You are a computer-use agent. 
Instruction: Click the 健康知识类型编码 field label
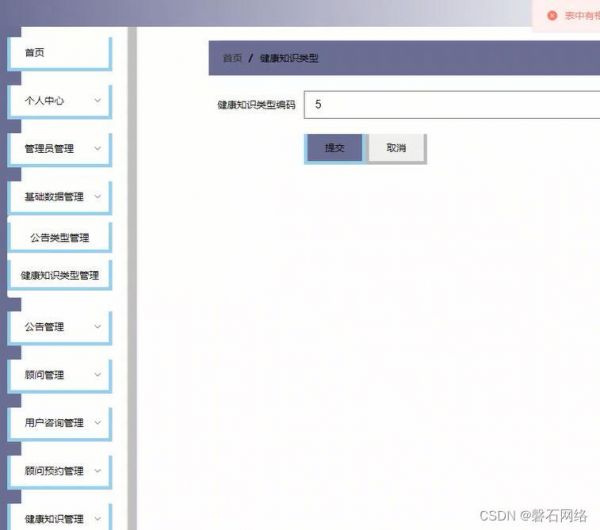point(256,104)
